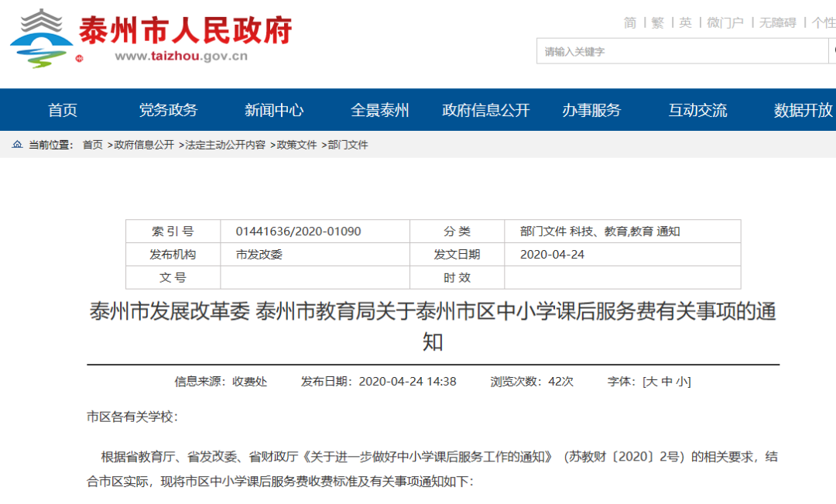This screenshot has width=836, height=504.
Task: Click 办事服务 in the blue navigation bar
Action: [x=592, y=110]
